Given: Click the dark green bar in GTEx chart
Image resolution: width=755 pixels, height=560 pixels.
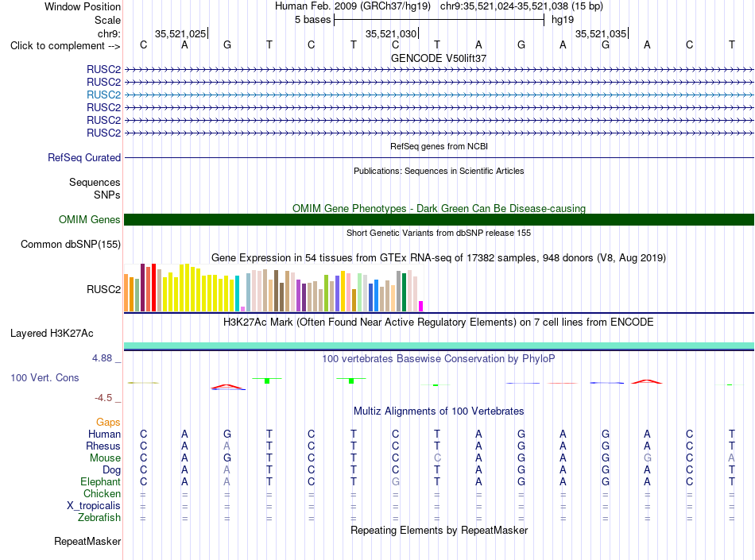Looking at the screenshot, I should tap(404, 292).
